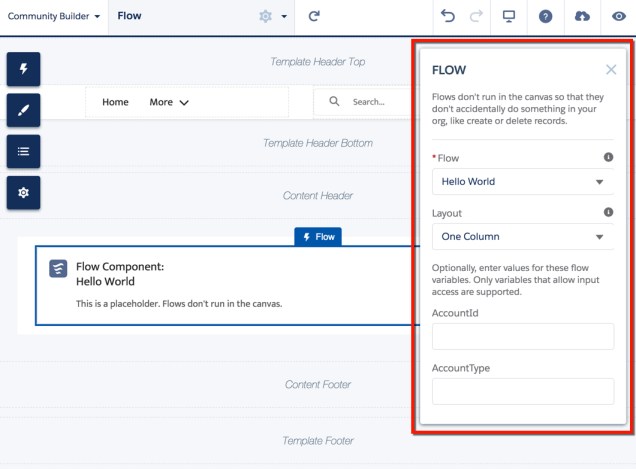Expand the Layout dropdown showing One Column
636x469 pixels.
[522, 237]
